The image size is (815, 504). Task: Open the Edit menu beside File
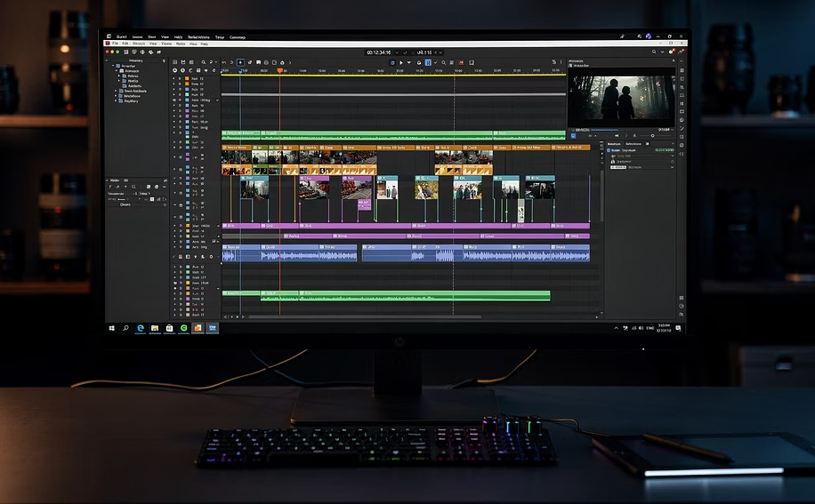pyautogui.click(x=125, y=44)
